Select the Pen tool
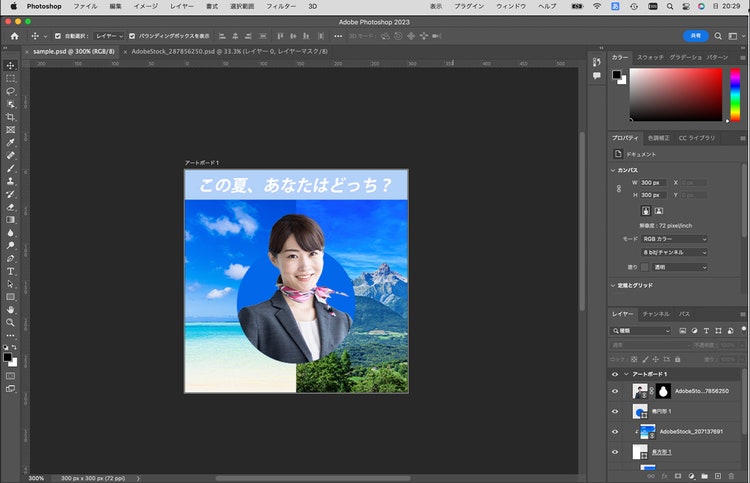 point(11,258)
